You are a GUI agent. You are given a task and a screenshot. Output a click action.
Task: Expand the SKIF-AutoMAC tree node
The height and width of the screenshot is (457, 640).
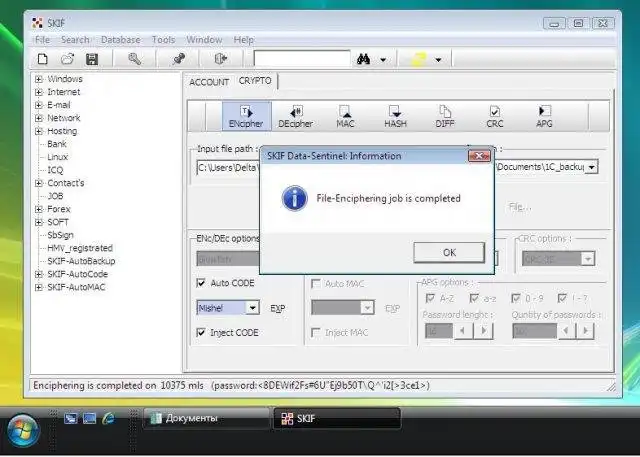[39, 287]
